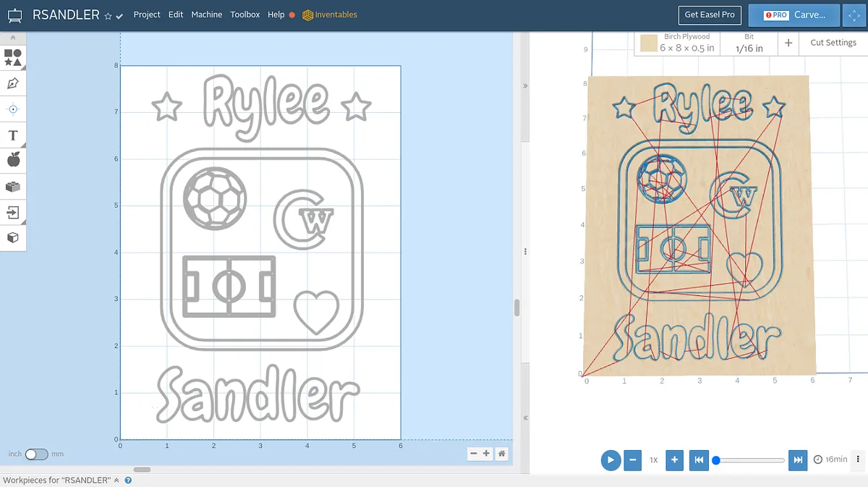
Task: Select the Pen drawing tool
Action: [x=13, y=83]
